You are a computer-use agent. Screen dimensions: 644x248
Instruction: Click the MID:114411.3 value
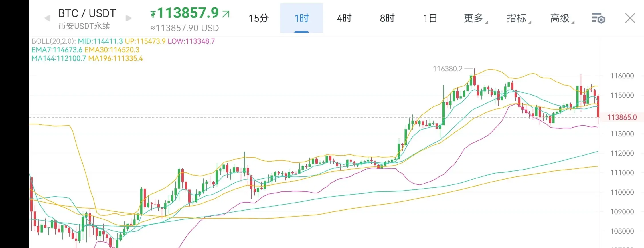(x=100, y=41)
